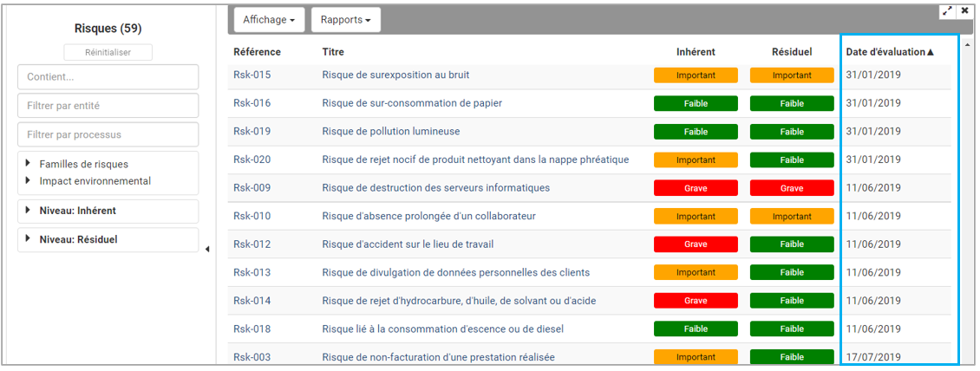This screenshot has height=371, width=980.
Task: Sort by the Référence column header
Action: click(x=257, y=52)
